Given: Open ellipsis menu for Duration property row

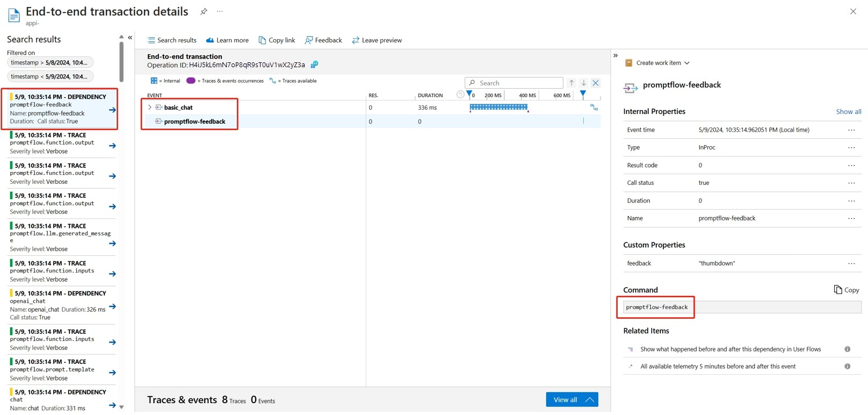Looking at the screenshot, I should coord(851,201).
